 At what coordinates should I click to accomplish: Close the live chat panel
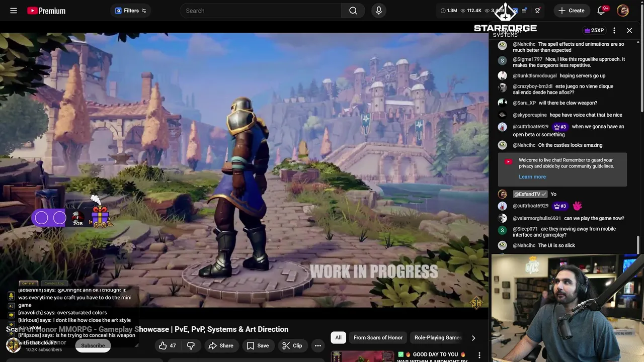629,31
